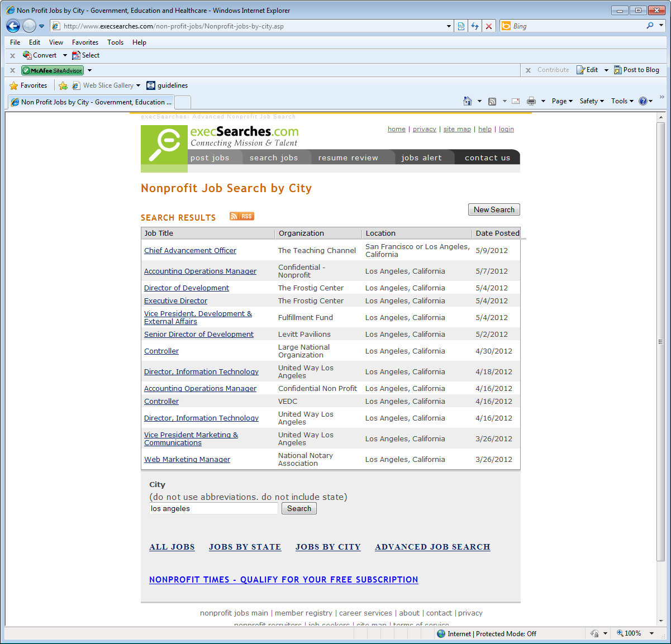Click the City text input field
This screenshot has width=671, height=644.
[x=213, y=509]
